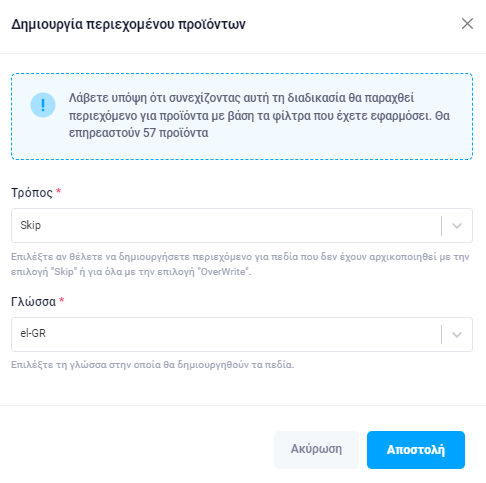Expand the Τρόπος chevron arrow
Viewport: 486px width, 483px height.
[457, 226]
